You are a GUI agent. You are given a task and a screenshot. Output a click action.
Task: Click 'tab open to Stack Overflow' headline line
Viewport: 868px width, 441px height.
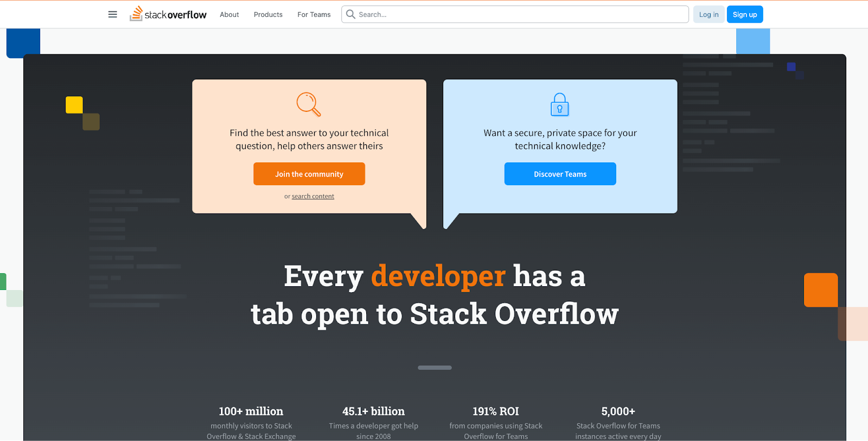point(435,314)
